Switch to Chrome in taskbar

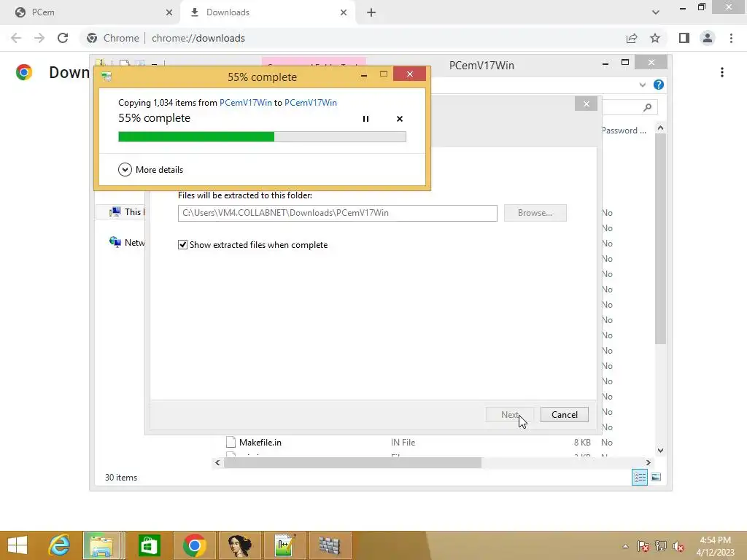(194, 545)
